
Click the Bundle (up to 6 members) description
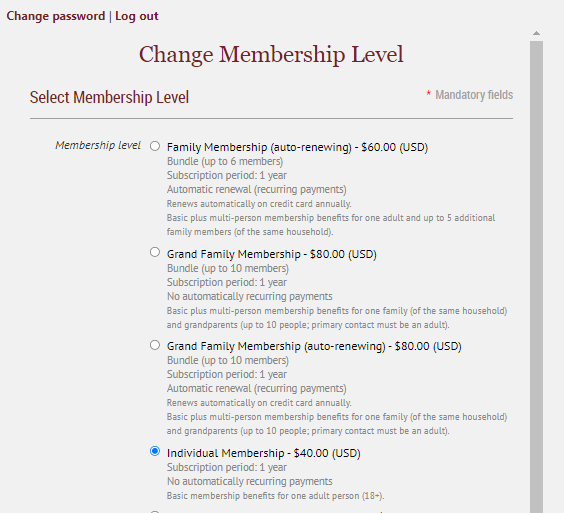click(x=225, y=162)
